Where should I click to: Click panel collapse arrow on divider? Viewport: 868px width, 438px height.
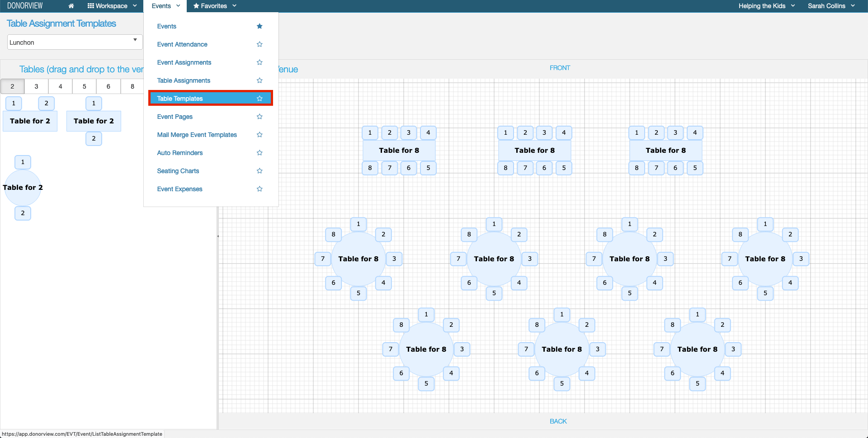click(x=218, y=236)
